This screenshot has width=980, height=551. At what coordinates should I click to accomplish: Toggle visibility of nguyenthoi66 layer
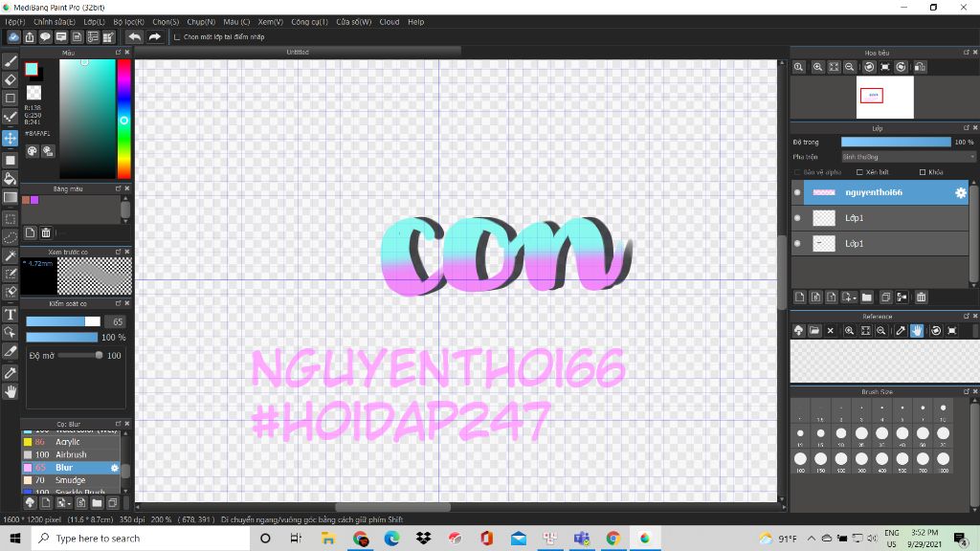click(x=797, y=192)
